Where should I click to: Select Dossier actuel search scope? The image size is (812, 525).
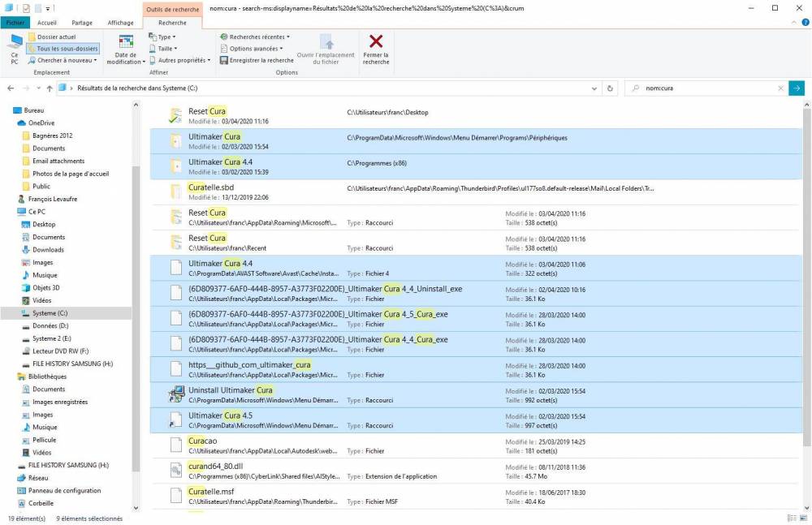coord(52,37)
